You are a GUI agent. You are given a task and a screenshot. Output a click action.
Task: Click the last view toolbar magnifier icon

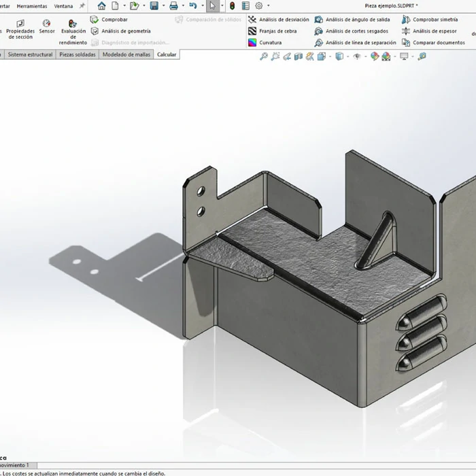pyautogui.click(x=422, y=56)
